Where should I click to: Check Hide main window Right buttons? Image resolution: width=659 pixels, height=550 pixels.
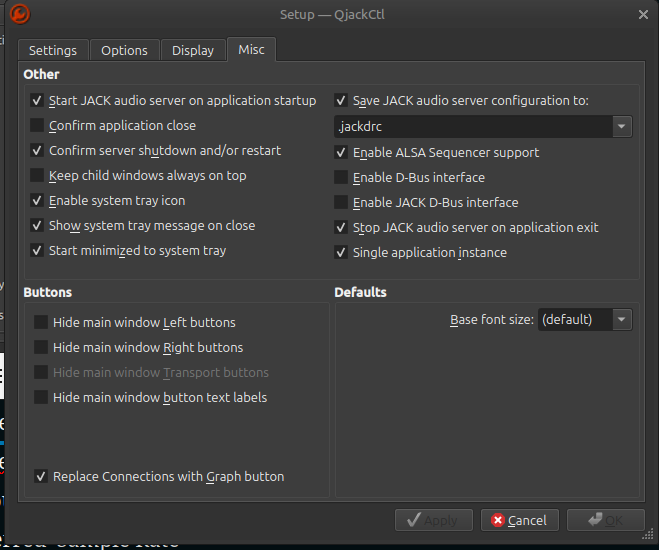click(41, 347)
